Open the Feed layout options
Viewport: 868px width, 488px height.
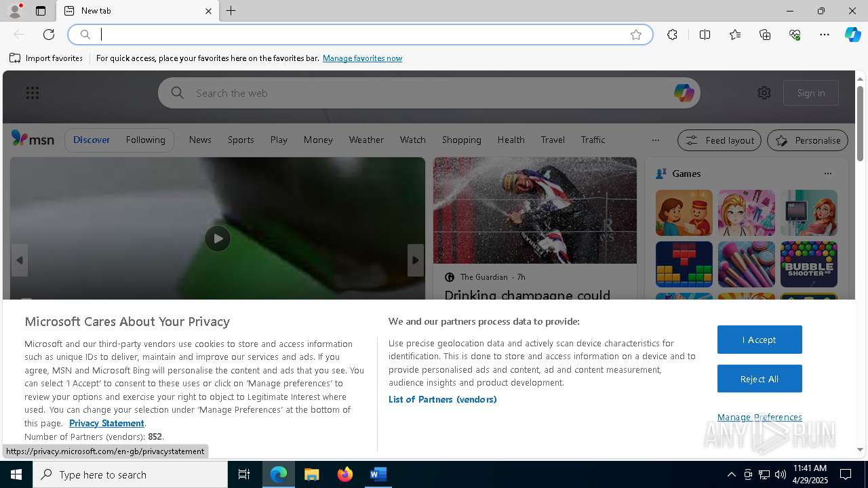719,140
